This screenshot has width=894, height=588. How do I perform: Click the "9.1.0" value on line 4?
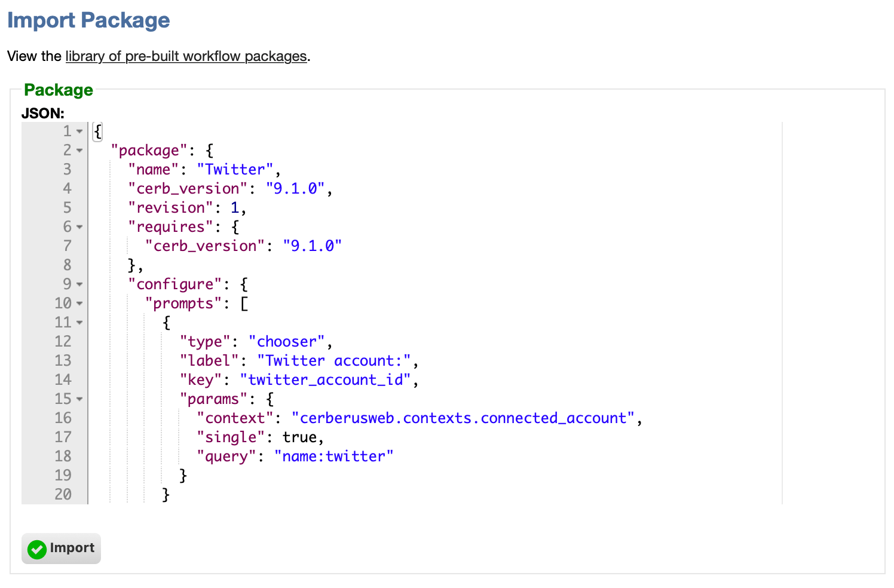click(295, 189)
